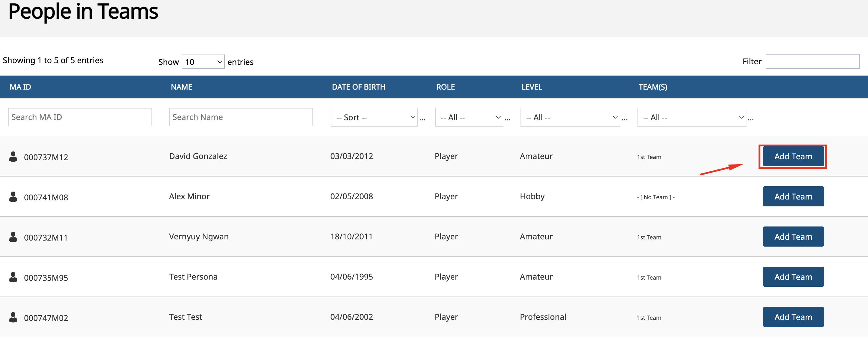The width and height of the screenshot is (868, 337).
Task: Click the Professional level cell
Action: [543, 317]
